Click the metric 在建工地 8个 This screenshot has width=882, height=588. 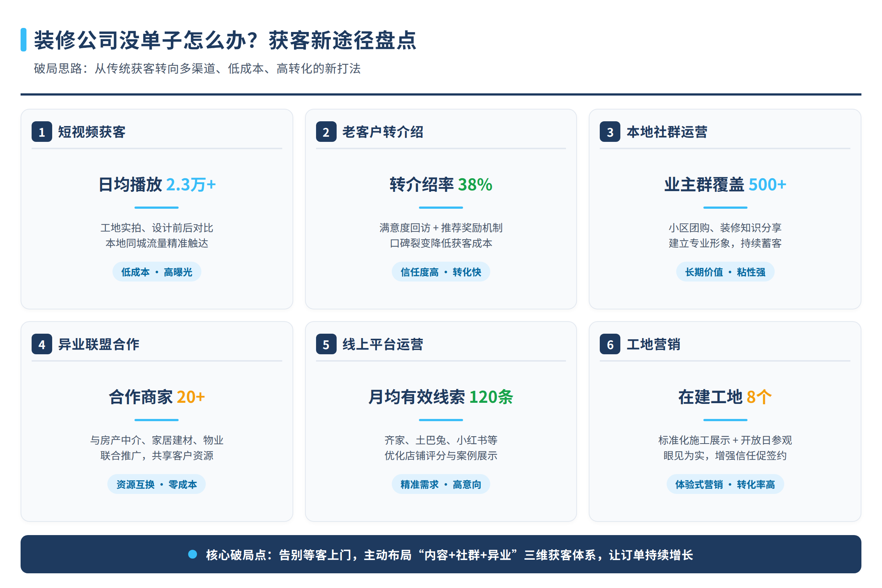(x=725, y=397)
